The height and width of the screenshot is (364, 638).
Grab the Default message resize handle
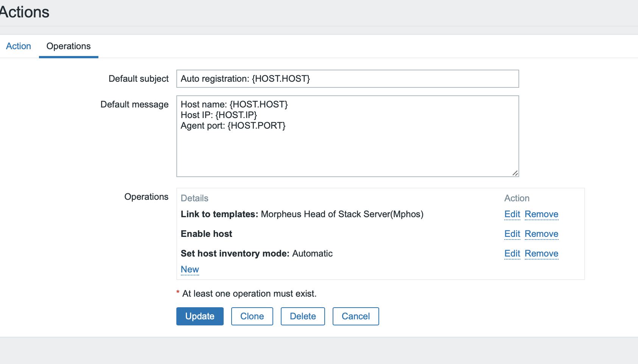pyautogui.click(x=515, y=173)
